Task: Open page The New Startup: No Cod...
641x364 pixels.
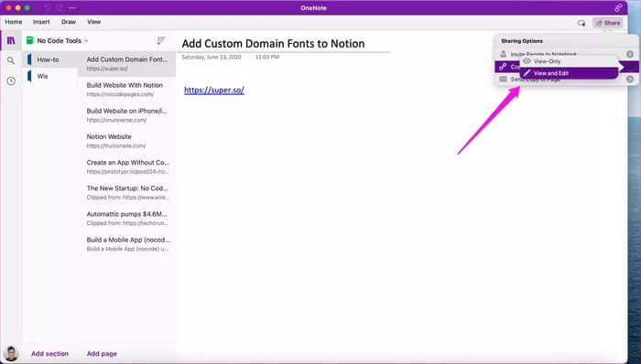Action: click(127, 193)
